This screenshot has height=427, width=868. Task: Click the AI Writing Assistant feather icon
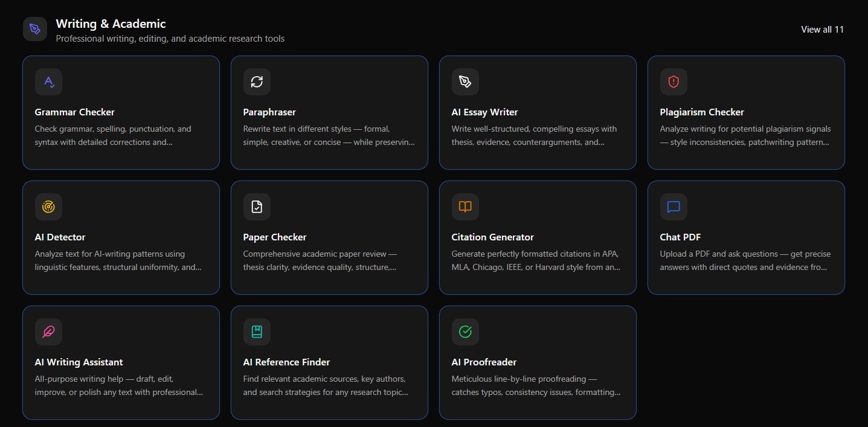48,332
